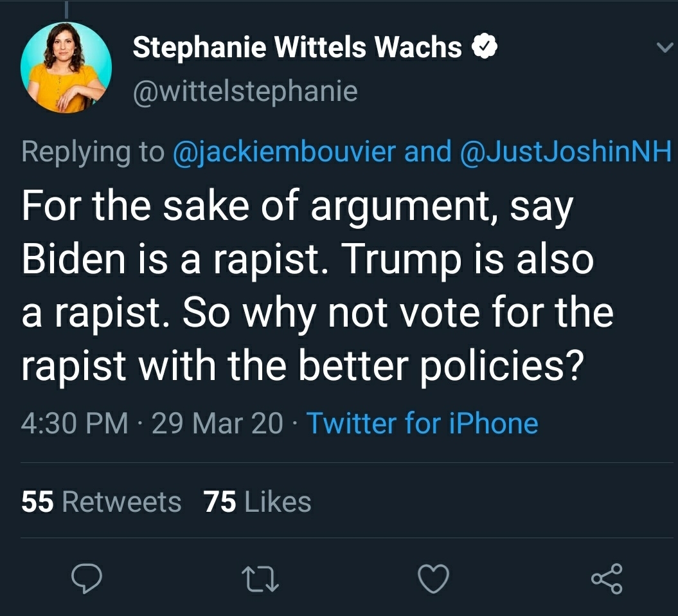Click the Twitter for iPhone source link
Screen dimensions: 678x616
pyautogui.click(x=422, y=423)
